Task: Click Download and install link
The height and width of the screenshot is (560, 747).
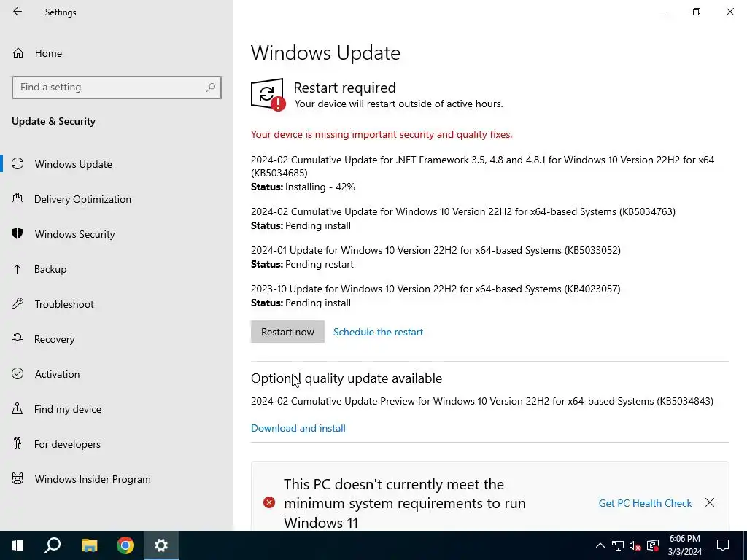Action: [298, 428]
